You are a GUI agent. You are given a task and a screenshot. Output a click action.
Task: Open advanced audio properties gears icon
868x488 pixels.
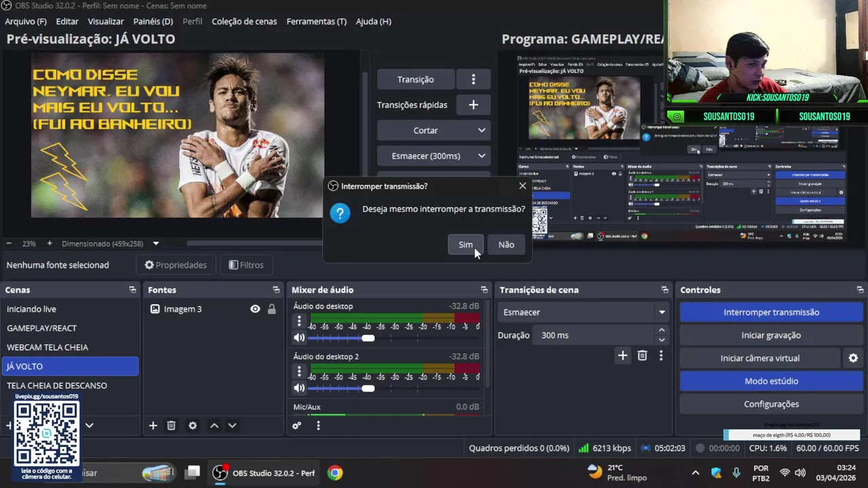296,426
